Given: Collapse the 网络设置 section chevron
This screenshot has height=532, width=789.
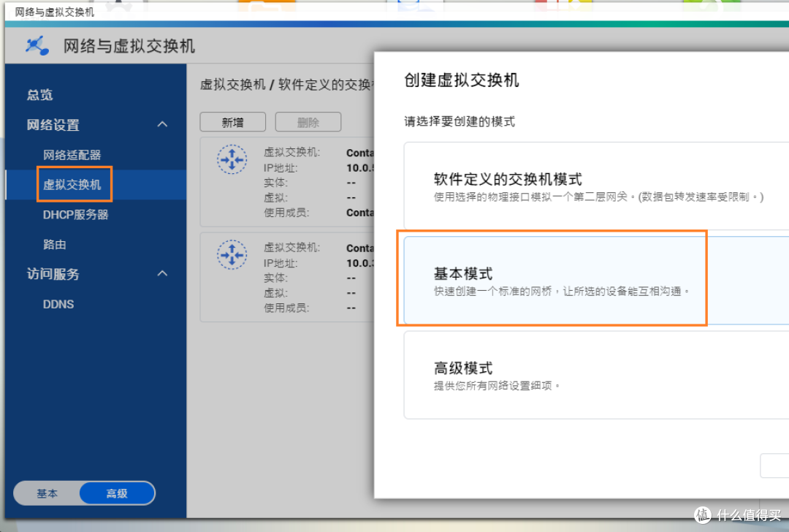Looking at the screenshot, I should pos(162,124).
